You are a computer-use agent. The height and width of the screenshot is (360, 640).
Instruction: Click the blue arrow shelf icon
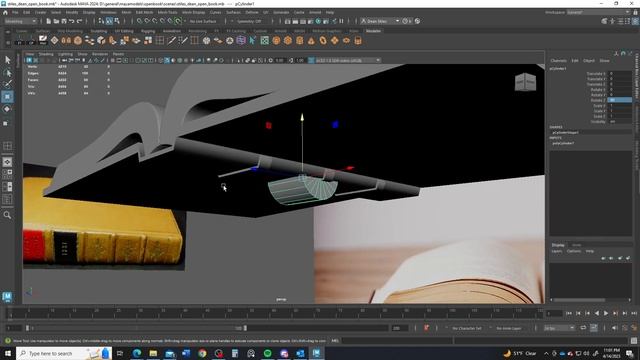(253, 40)
